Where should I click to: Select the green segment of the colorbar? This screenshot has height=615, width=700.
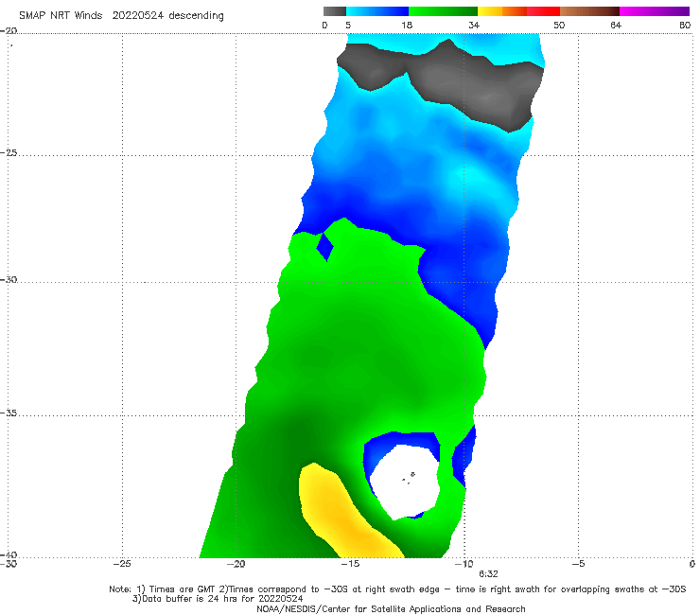(x=443, y=11)
